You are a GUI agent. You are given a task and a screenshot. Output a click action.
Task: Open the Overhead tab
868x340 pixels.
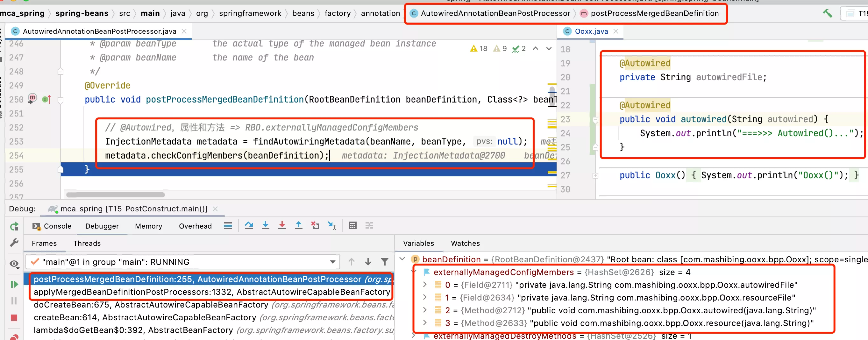[x=196, y=226]
